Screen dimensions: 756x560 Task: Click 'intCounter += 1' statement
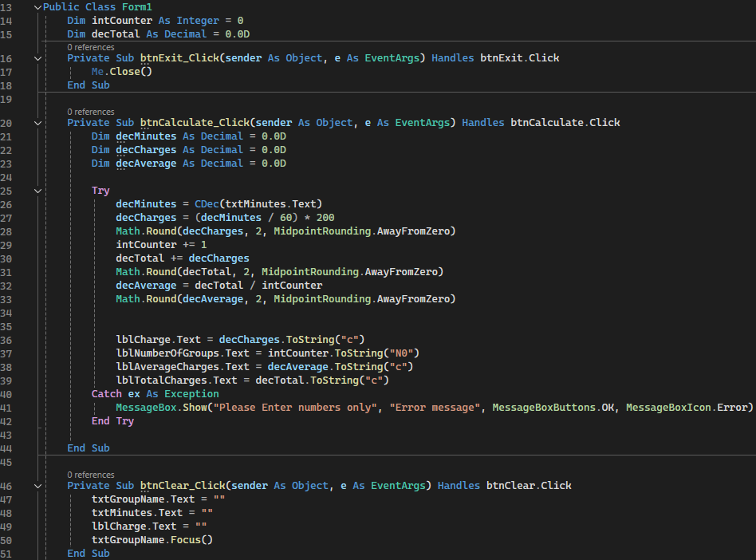point(161,245)
